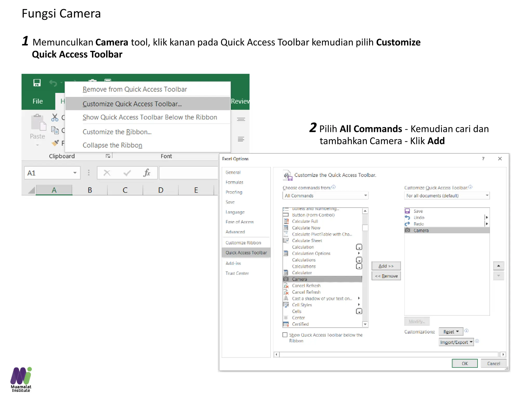Click the Save icon in Quick Access Toolbar

tap(37, 83)
